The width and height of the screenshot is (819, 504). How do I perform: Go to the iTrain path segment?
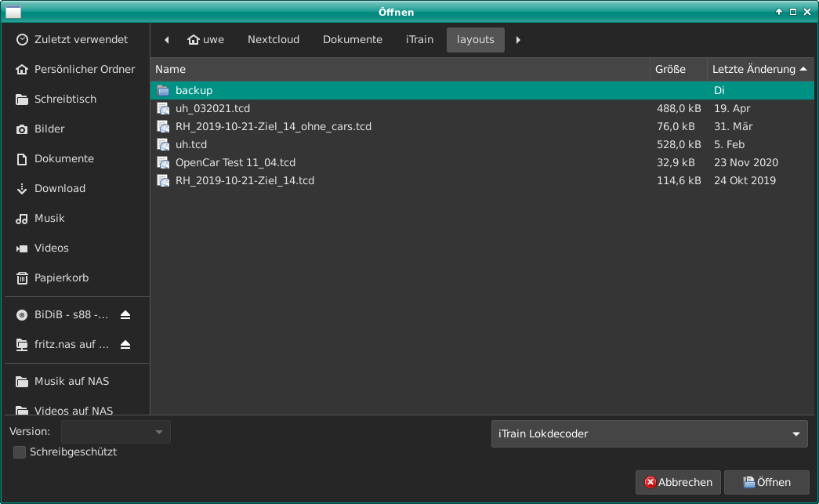click(419, 40)
